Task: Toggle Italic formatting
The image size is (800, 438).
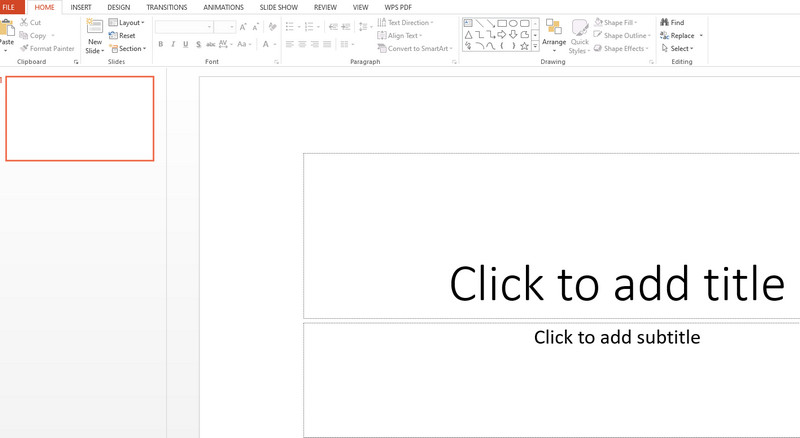Action: click(x=173, y=44)
